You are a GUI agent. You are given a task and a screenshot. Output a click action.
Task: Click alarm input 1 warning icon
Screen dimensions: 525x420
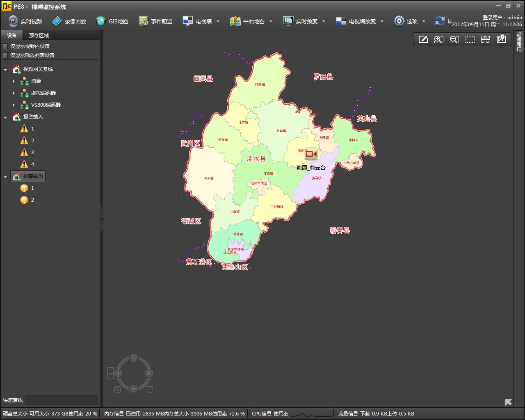point(24,129)
